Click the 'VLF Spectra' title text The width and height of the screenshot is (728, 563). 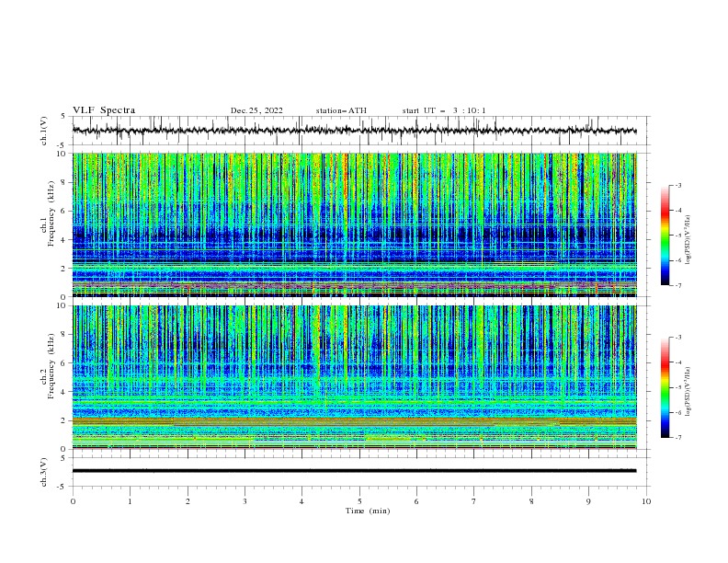tap(104, 110)
